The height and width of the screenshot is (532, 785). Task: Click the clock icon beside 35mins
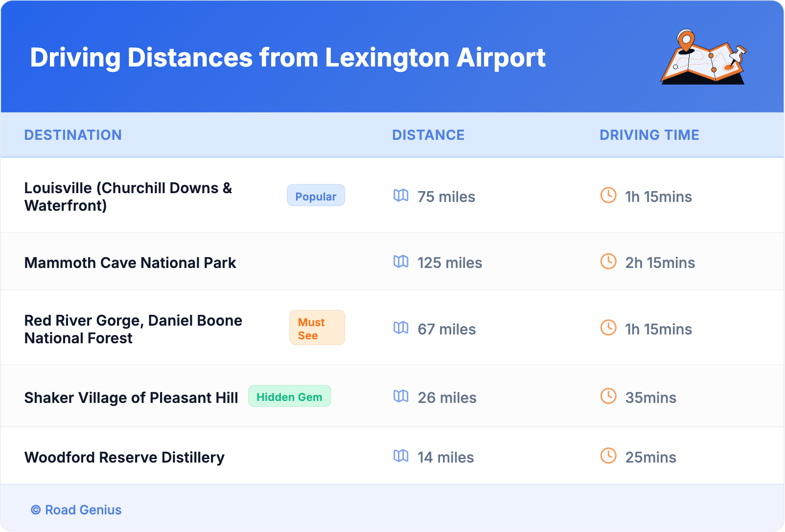tap(608, 397)
